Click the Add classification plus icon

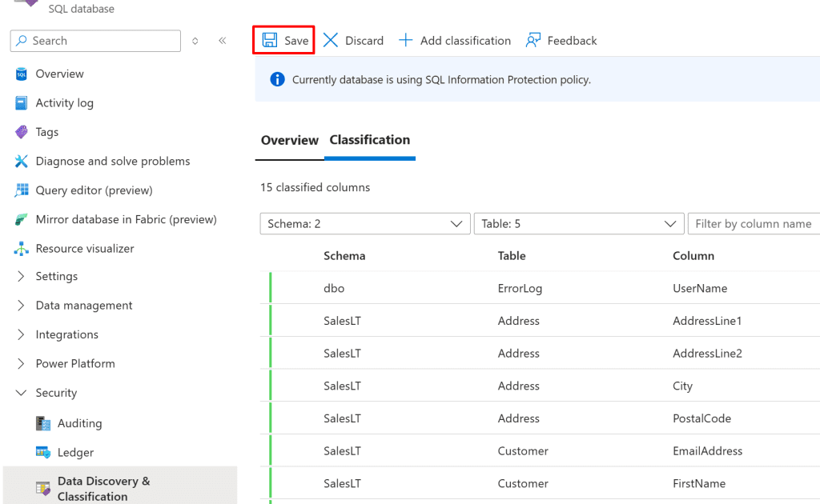point(406,41)
